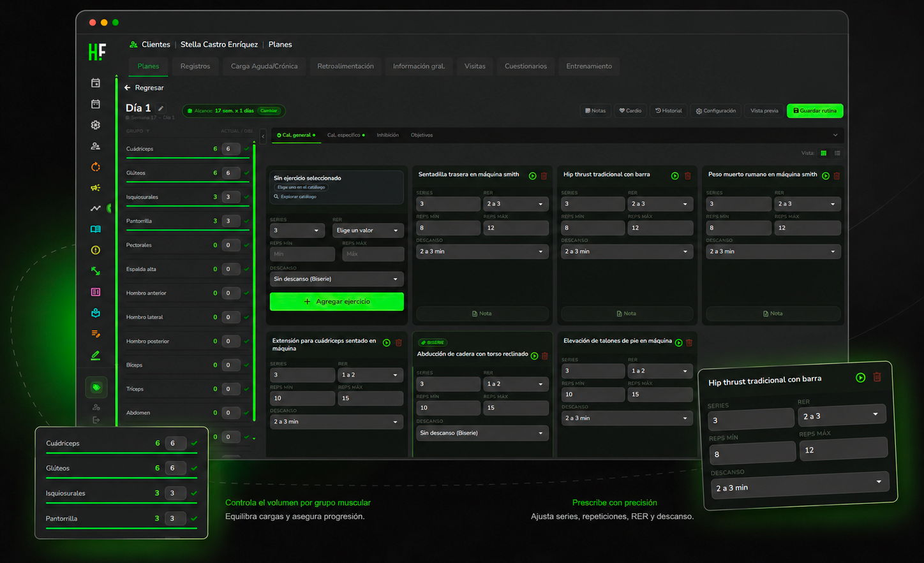
Task: Click the Cambiar pill next to Alcance
Action: (269, 111)
